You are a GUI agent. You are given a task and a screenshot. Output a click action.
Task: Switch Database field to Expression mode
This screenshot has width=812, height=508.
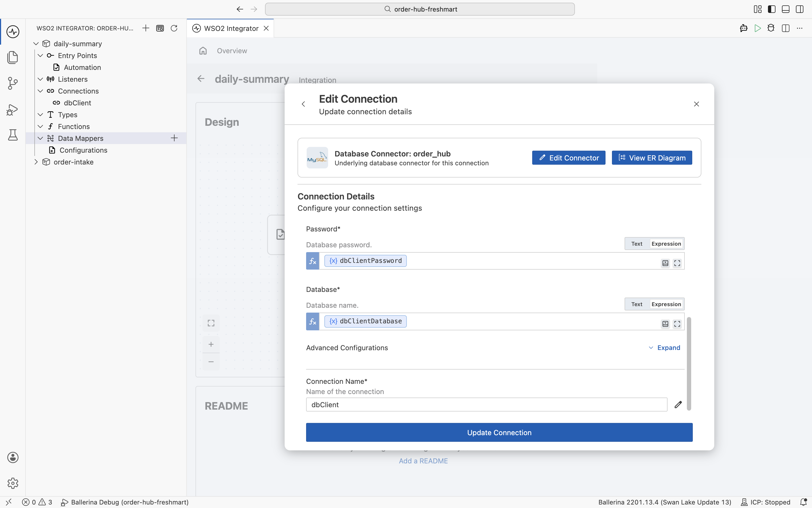click(x=666, y=304)
